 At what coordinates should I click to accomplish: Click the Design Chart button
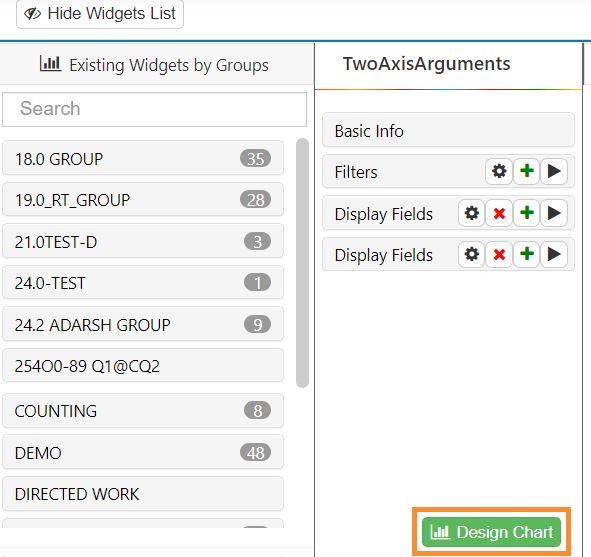point(491,532)
